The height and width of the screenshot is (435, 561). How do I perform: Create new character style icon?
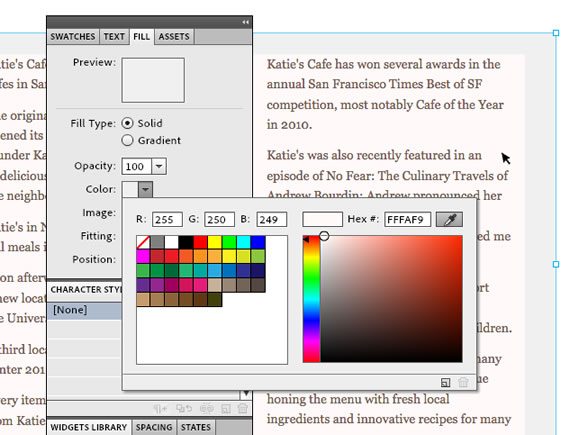[x=226, y=409]
